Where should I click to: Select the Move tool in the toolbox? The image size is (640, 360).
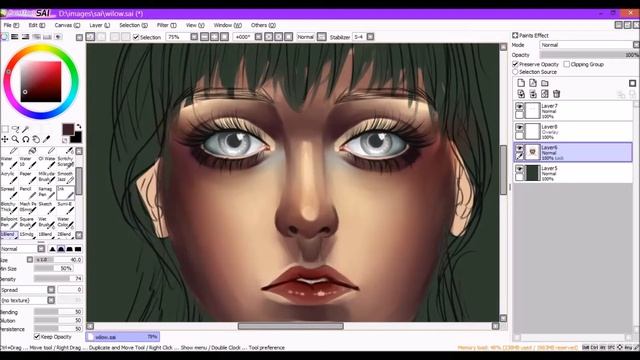click(5, 140)
